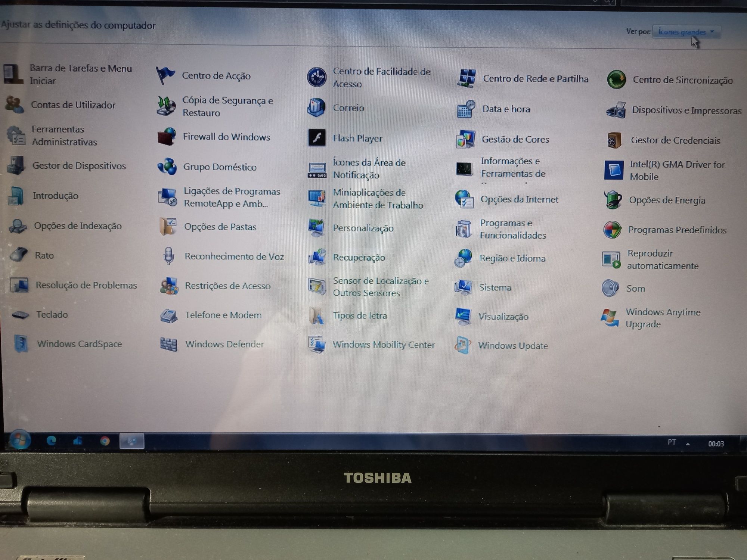The image size is (747, 560).
Task: Open the Correio mail icon
Action: click(x=316, y=108)
